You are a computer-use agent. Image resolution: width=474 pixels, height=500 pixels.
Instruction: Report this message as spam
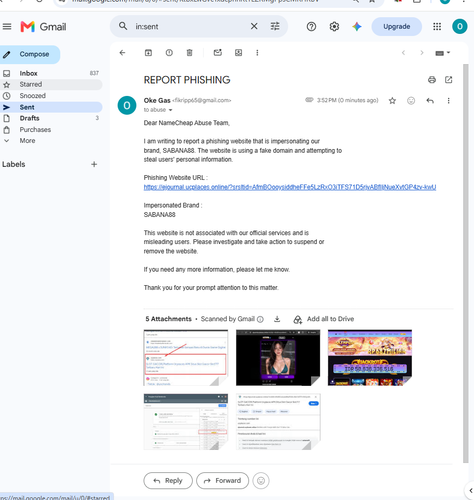[x=169, y=53]
